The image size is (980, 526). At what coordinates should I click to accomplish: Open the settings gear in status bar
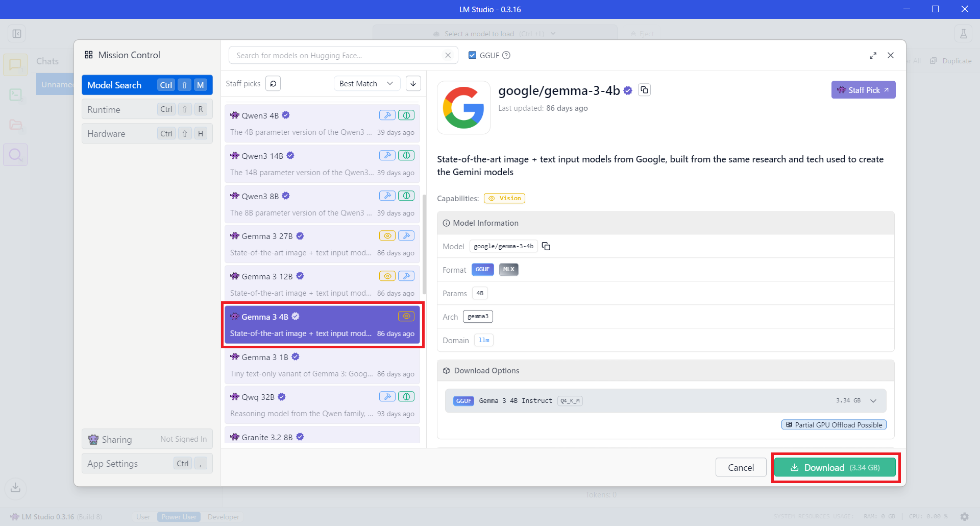[x=964, y=516]
